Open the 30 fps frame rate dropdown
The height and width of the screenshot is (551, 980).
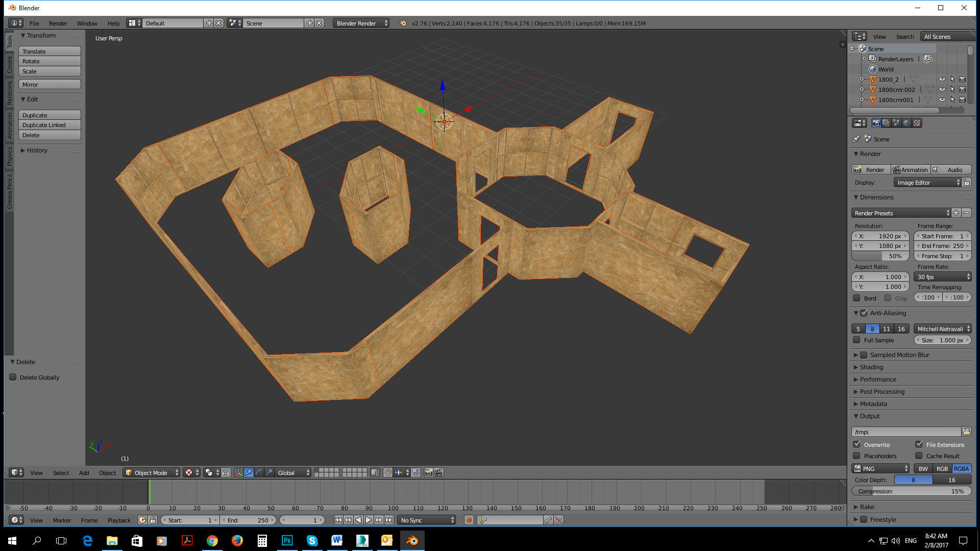(x=942, y=277)
